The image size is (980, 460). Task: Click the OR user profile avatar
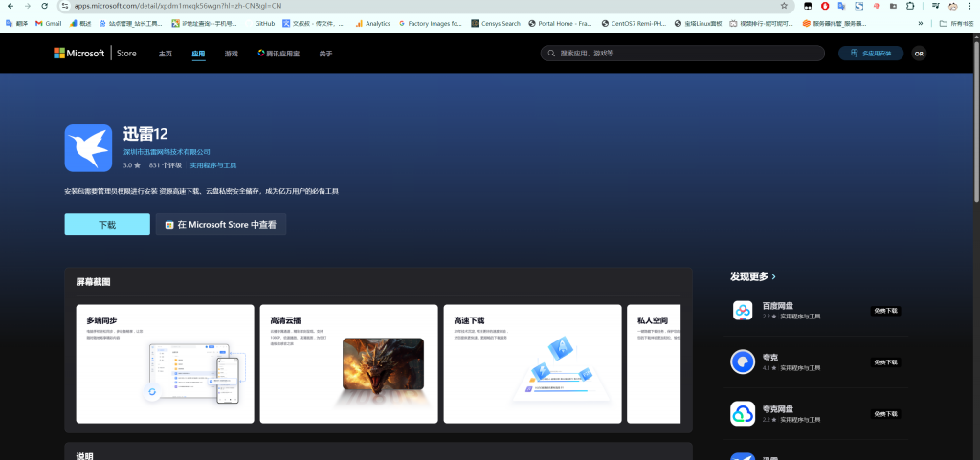point(919,54)
